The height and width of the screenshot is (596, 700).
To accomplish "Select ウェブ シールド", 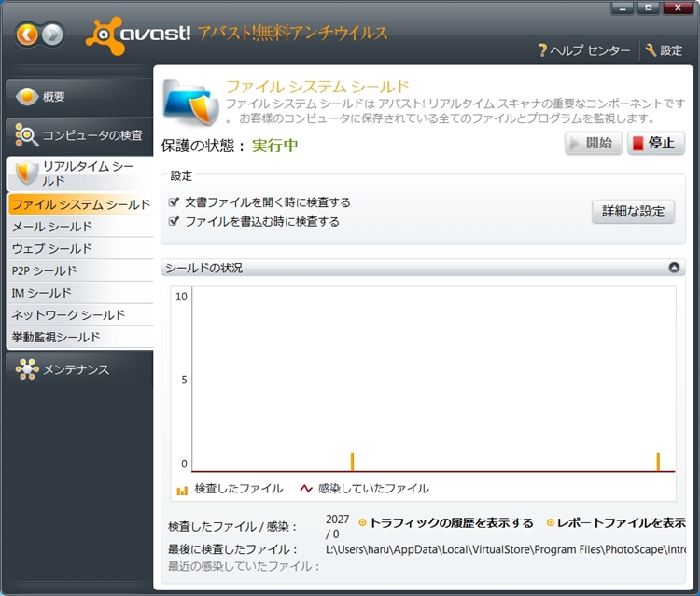I will 81,248.
